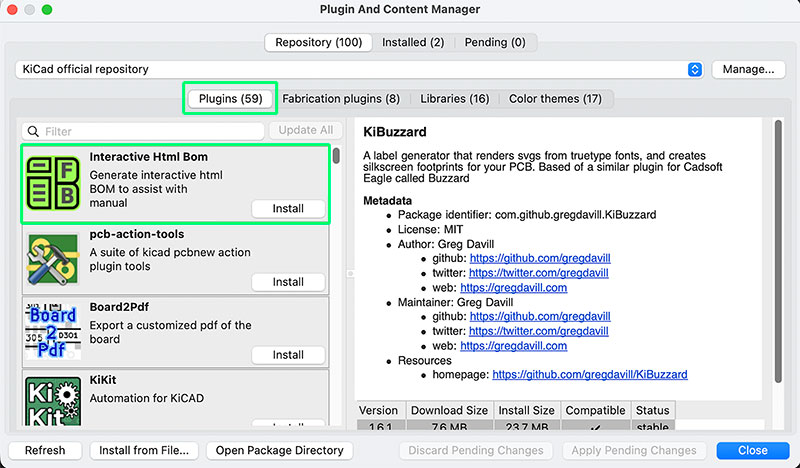Switch to the Pending (0) tab

494,42
